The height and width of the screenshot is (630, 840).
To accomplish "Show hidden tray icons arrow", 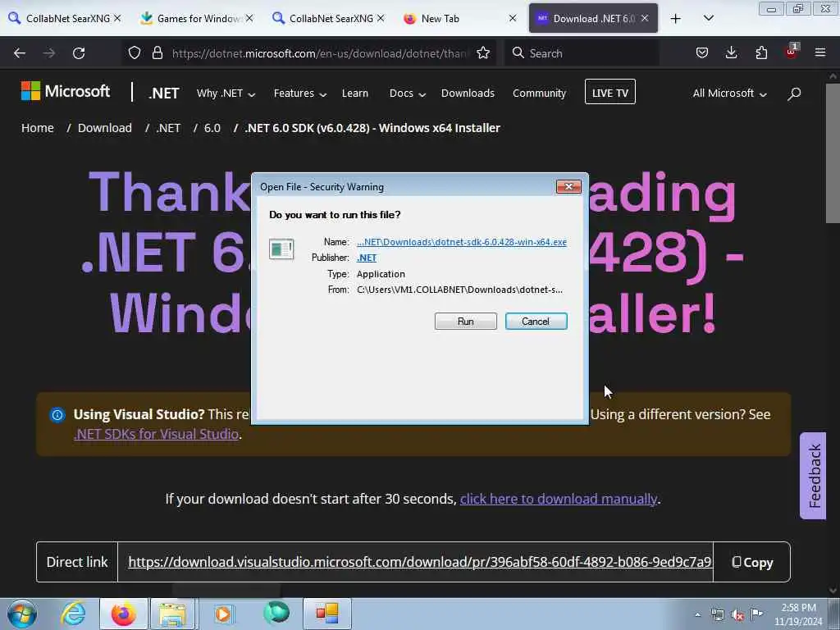I will pos(697,615).
